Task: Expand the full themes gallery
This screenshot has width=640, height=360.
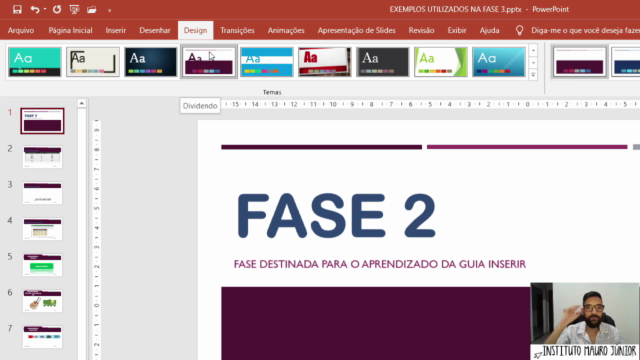Action: coord(533,75)
